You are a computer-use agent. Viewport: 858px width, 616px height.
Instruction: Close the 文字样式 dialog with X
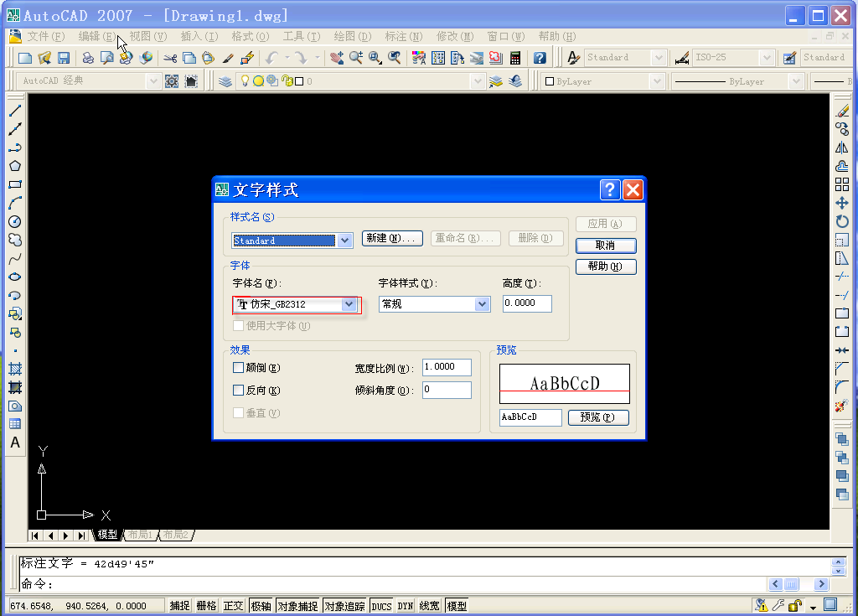[633, 190]
